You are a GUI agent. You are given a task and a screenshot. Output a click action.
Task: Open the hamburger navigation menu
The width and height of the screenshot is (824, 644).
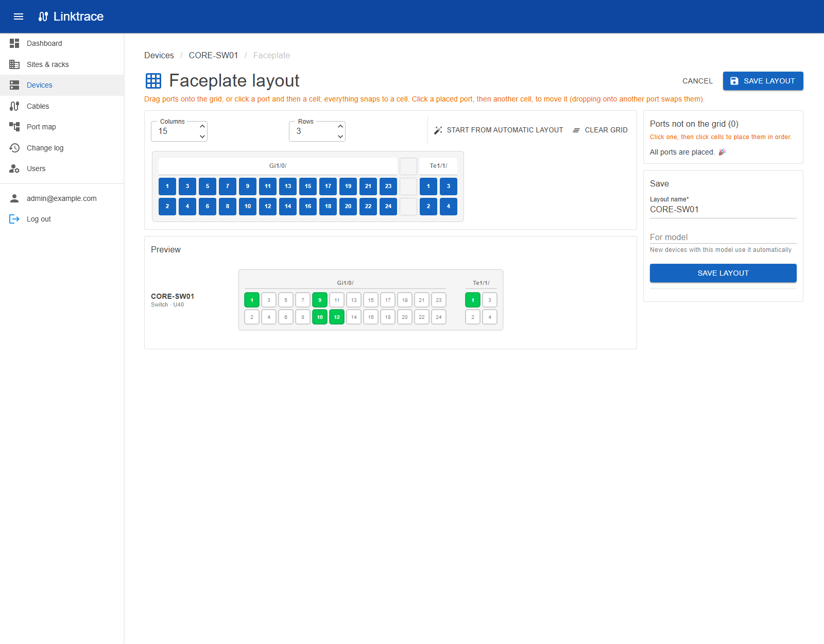pos(19,16)
